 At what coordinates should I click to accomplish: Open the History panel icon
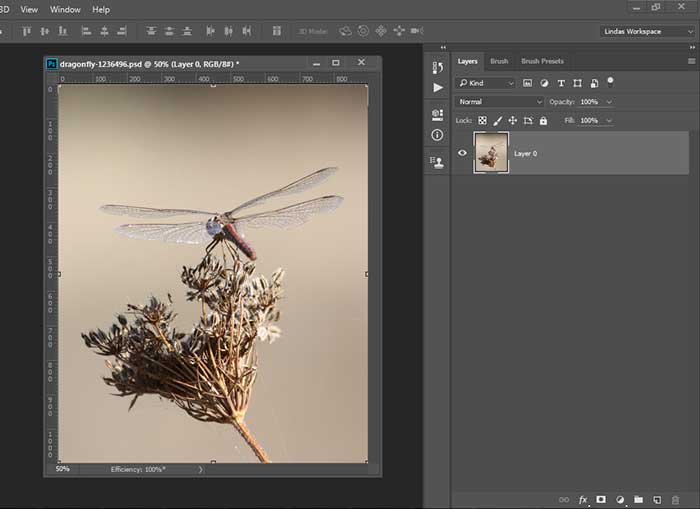pos(438,67)
